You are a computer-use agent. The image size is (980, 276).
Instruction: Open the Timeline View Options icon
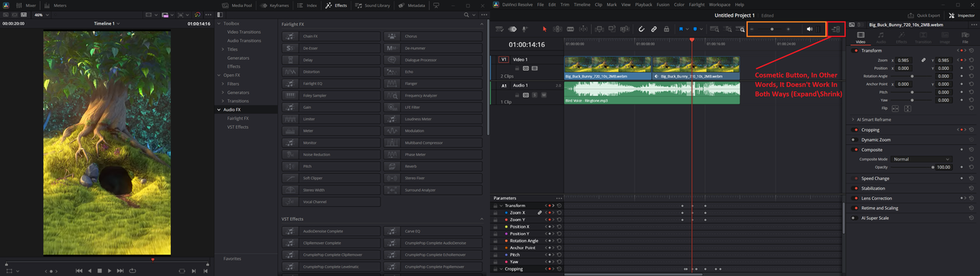point(500,29)
